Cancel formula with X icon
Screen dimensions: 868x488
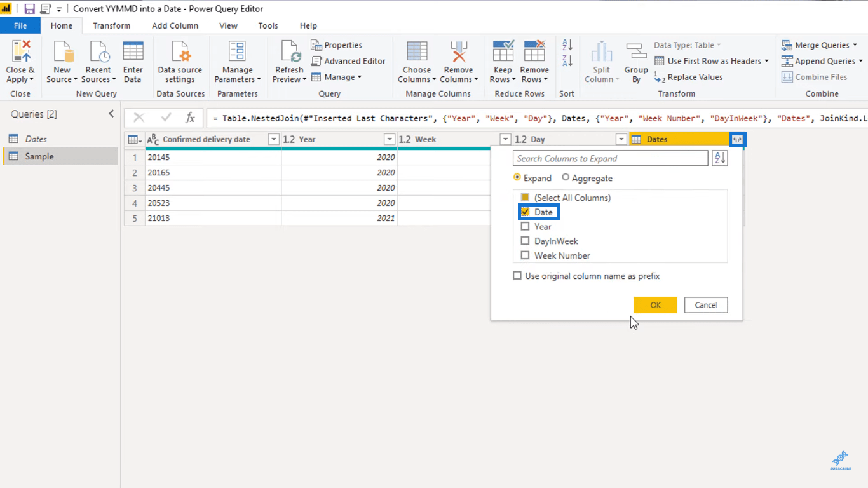pos(139,118)
